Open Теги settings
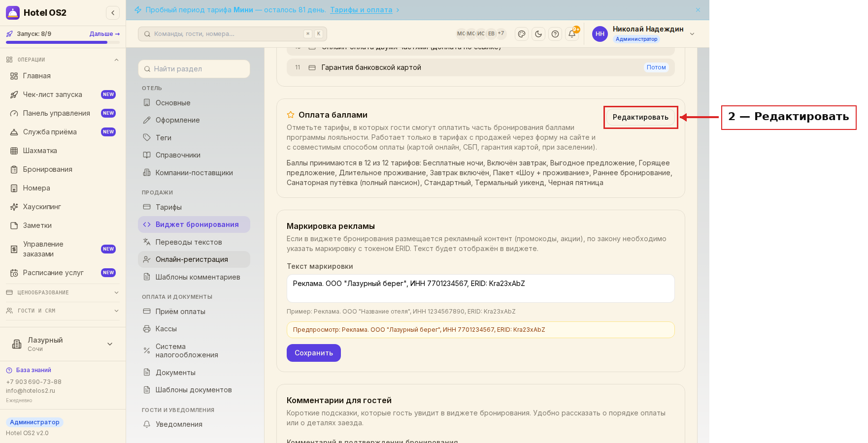868x443 pixels. click(194, 138)
